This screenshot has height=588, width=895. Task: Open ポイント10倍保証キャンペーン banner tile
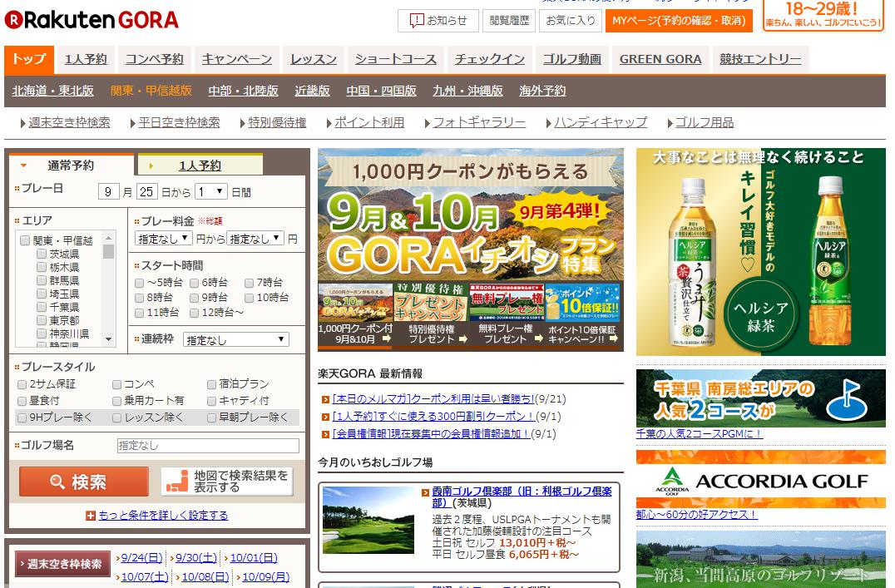coord(583,316)
